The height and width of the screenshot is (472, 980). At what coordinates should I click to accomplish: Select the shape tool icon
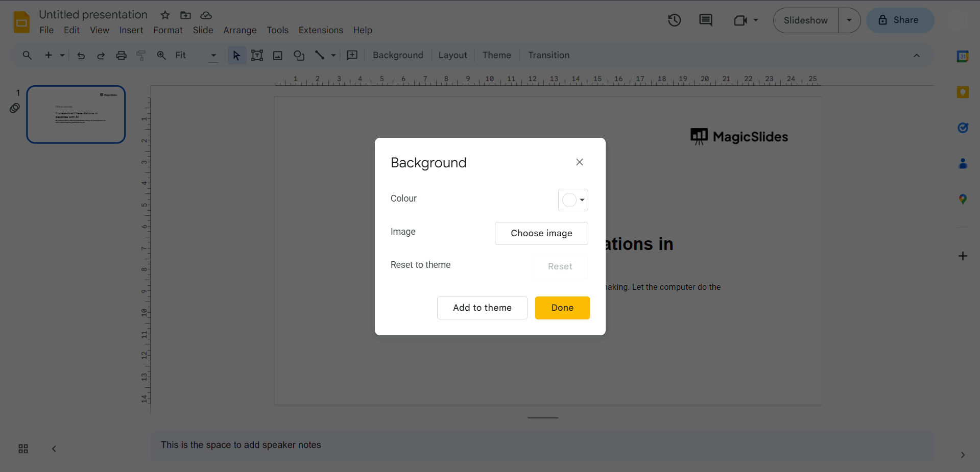click(299, 56)
